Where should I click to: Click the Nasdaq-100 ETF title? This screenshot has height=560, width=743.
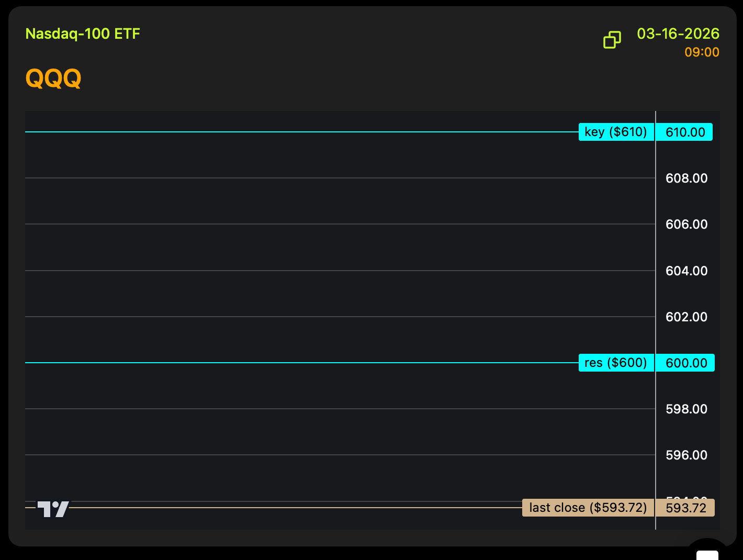83,34
